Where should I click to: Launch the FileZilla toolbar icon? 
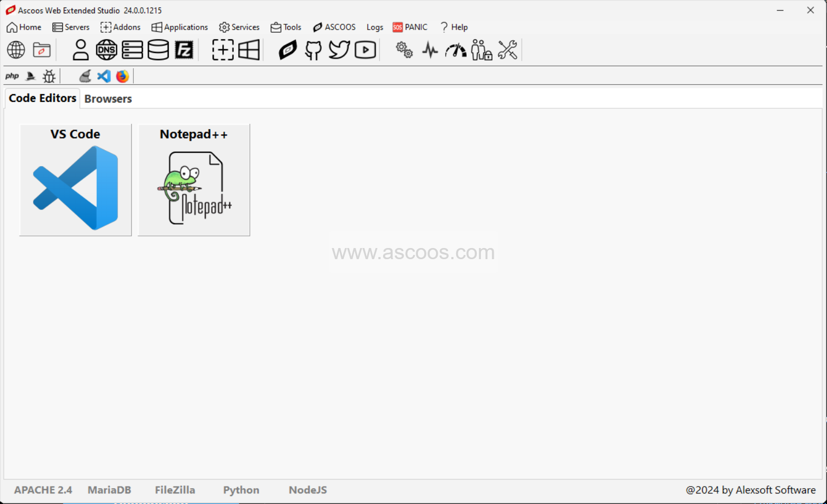184,50
